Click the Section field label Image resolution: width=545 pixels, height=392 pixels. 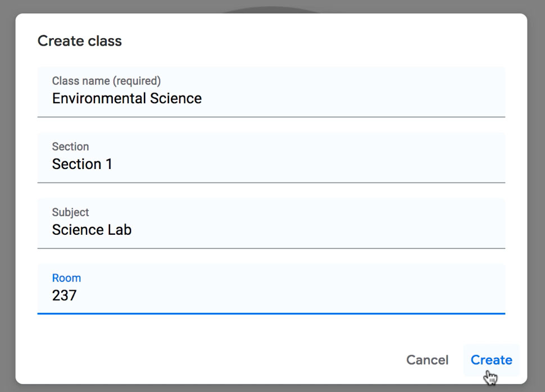[x=71, y=147]
